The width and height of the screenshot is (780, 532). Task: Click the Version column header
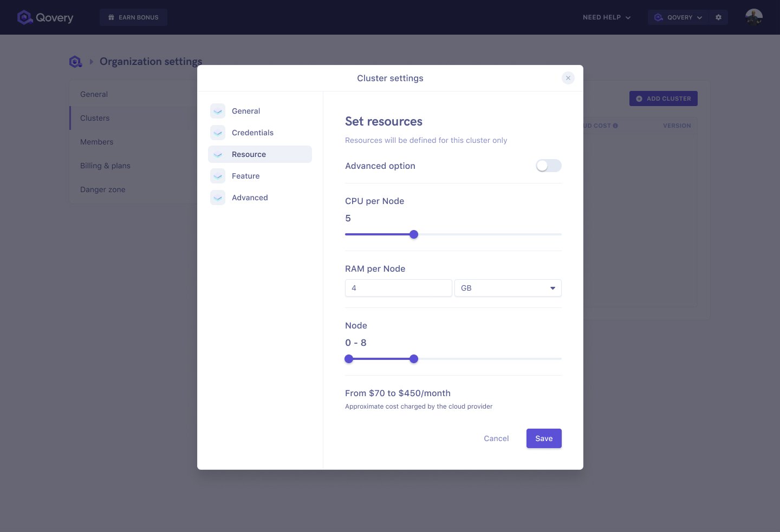point(677,126)
